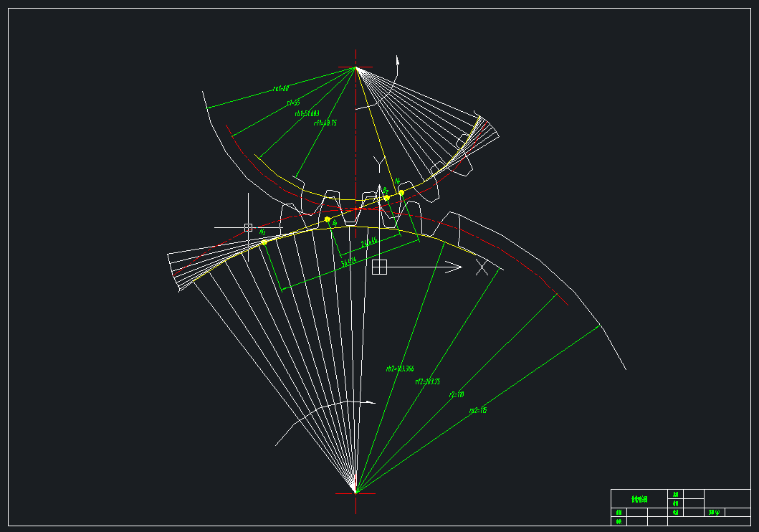Click the crosshair cursor pickbox
The height and width of the screenshot is (532, 759).
pyautogui.click(x=248, y=227)
